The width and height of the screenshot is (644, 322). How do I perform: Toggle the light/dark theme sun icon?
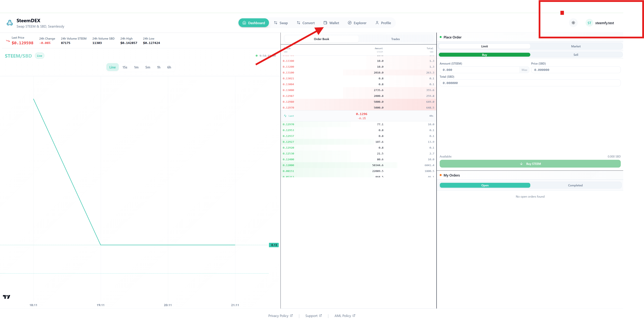573,23
